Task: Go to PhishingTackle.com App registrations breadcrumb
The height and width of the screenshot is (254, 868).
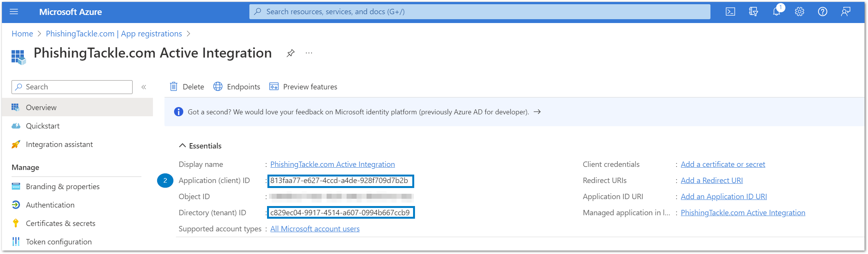Action: click(114, 34)
